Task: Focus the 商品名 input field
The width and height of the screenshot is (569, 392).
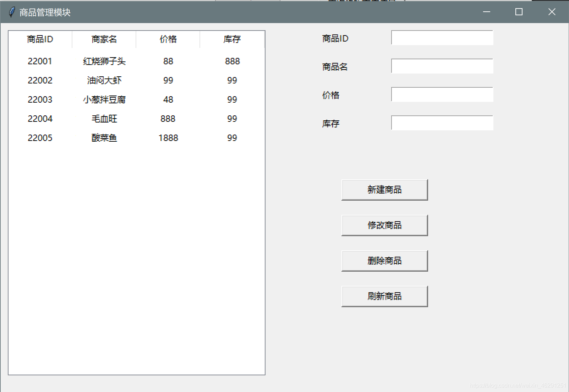Action: 442,66
